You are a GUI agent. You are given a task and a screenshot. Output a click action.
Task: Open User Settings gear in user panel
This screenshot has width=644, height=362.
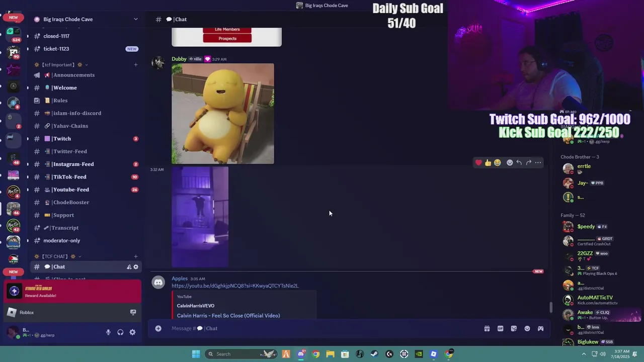click(132, 332)
